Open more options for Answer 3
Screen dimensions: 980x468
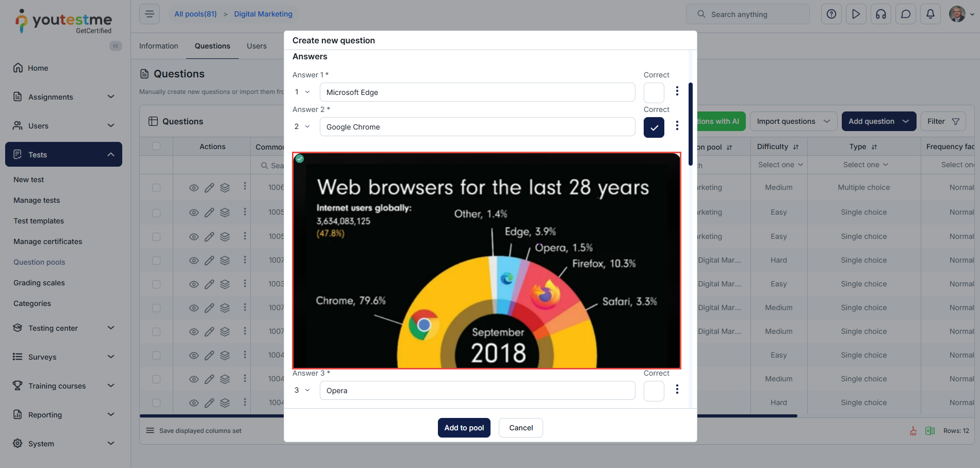(677, 390)
